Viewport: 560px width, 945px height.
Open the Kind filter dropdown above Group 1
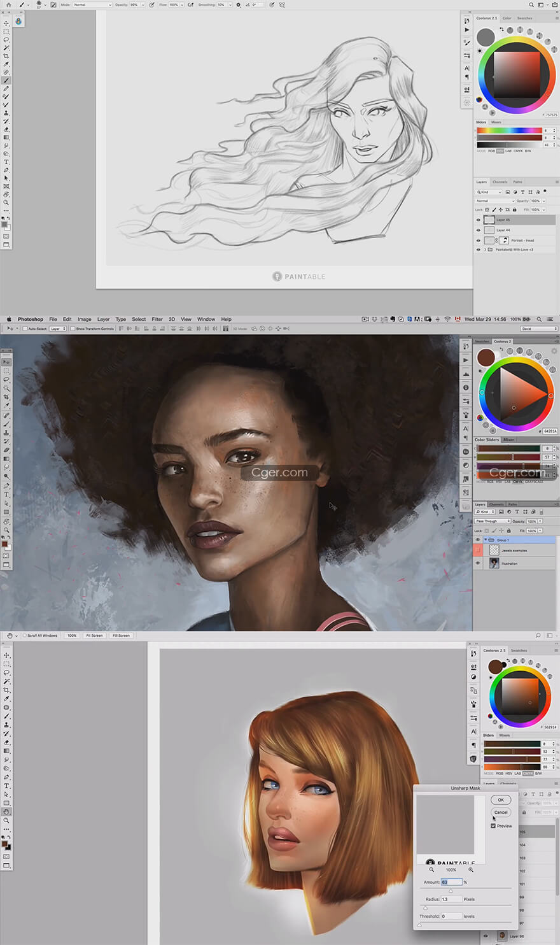click(486, 511)
